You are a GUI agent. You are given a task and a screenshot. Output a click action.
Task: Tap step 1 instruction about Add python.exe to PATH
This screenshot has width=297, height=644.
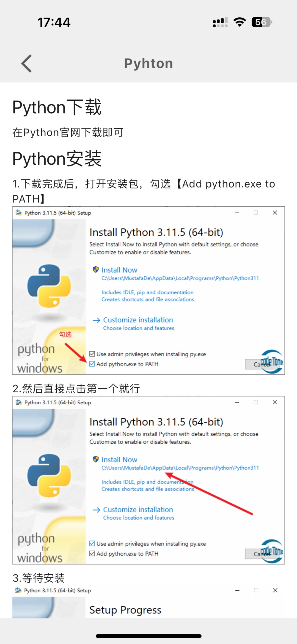(x=144, y=191)
